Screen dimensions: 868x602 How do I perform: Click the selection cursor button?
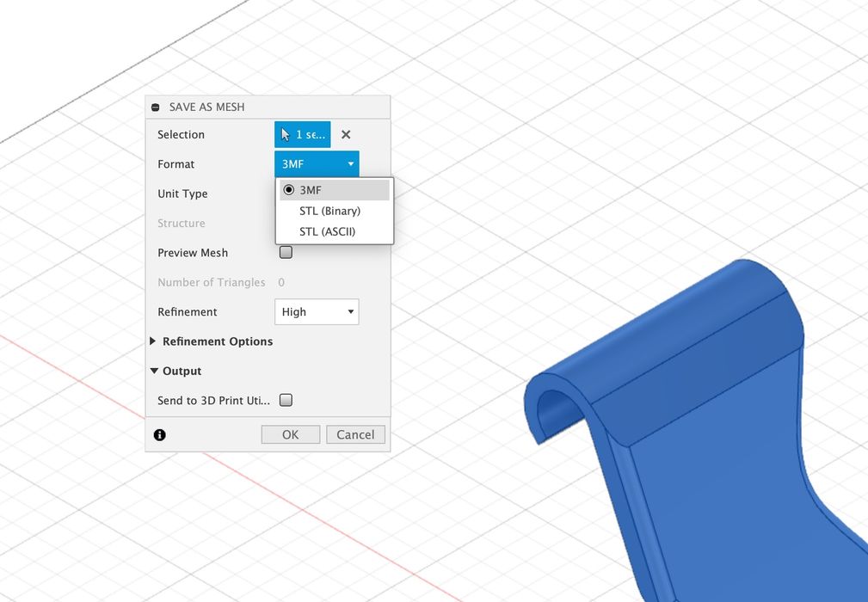(302, 135)
